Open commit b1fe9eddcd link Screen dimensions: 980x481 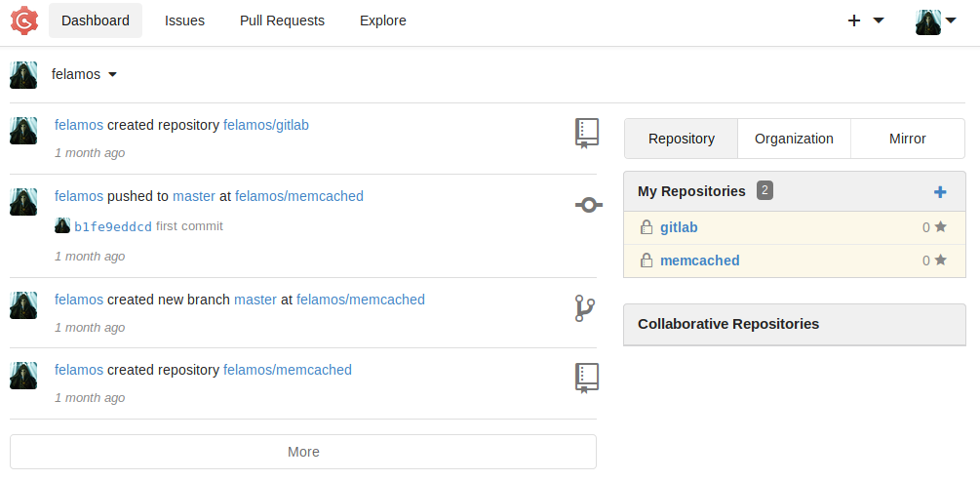click(113, 226)
